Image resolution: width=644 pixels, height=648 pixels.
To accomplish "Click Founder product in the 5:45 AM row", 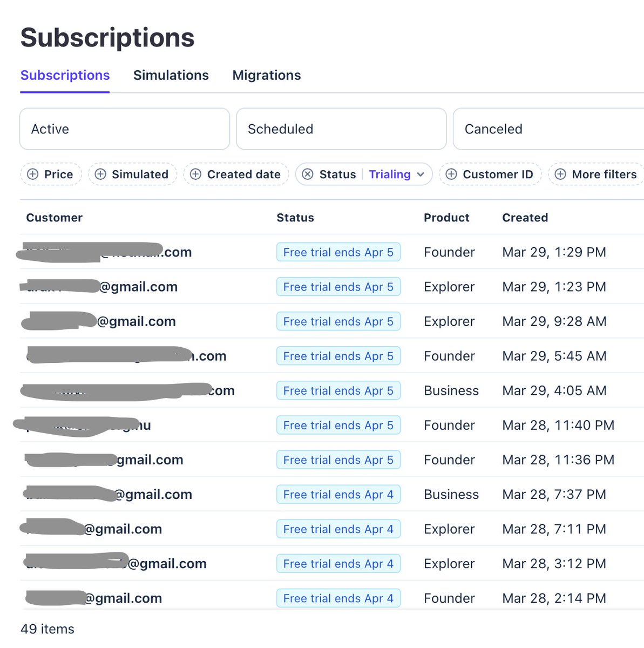I will (449, 356).
